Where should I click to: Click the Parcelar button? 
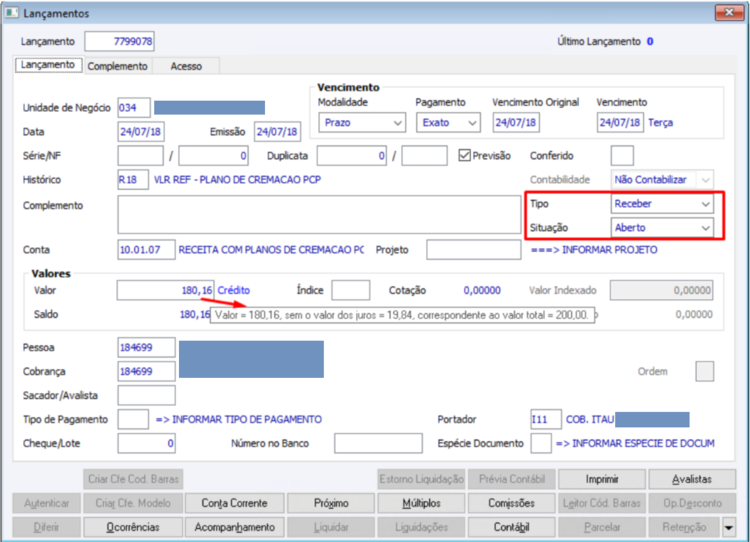point(602,527)
